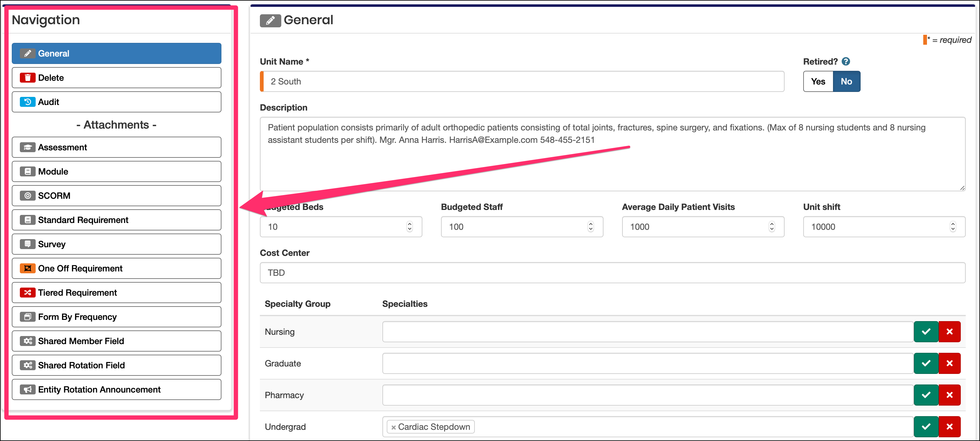
Task: Click the Unit shift spinner arrows
Action: coord(953,227)
